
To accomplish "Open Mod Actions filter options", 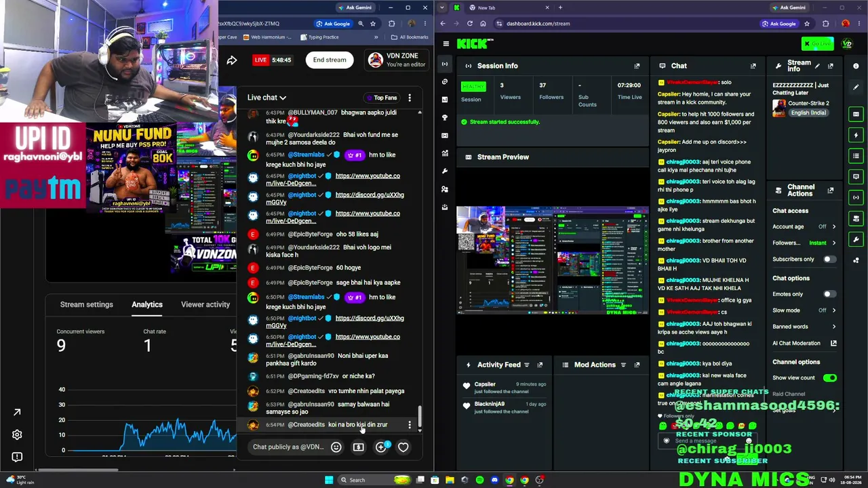I will pyautogui.click(x=623, y=365).
